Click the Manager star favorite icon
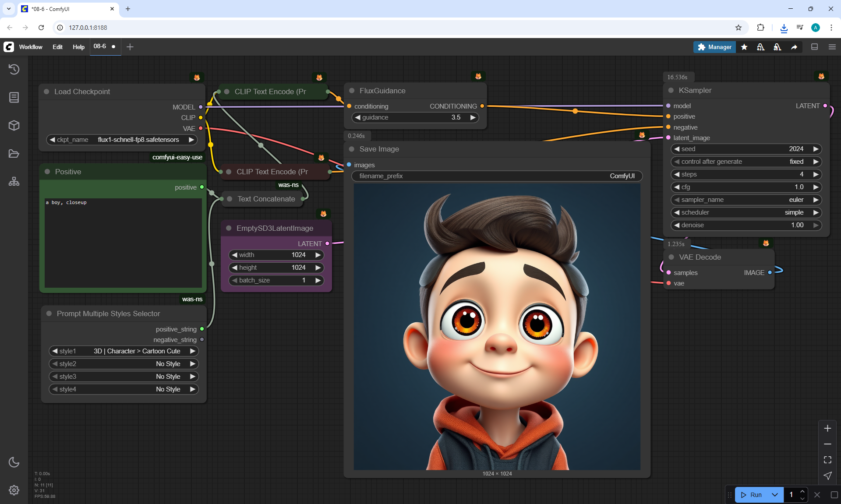This screenshot has width=841, height=504. (x=744, y=47)
